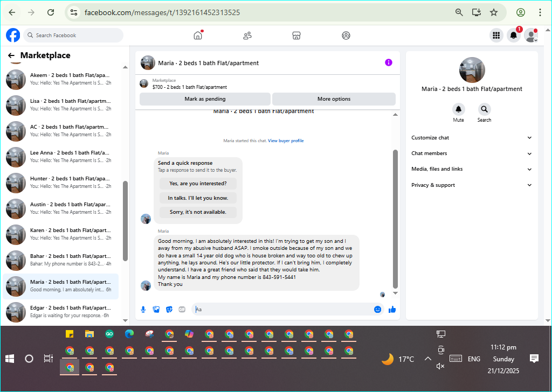Open the Karen conversation
Viewport: 552px width, 392px height.
pos(61,234)
